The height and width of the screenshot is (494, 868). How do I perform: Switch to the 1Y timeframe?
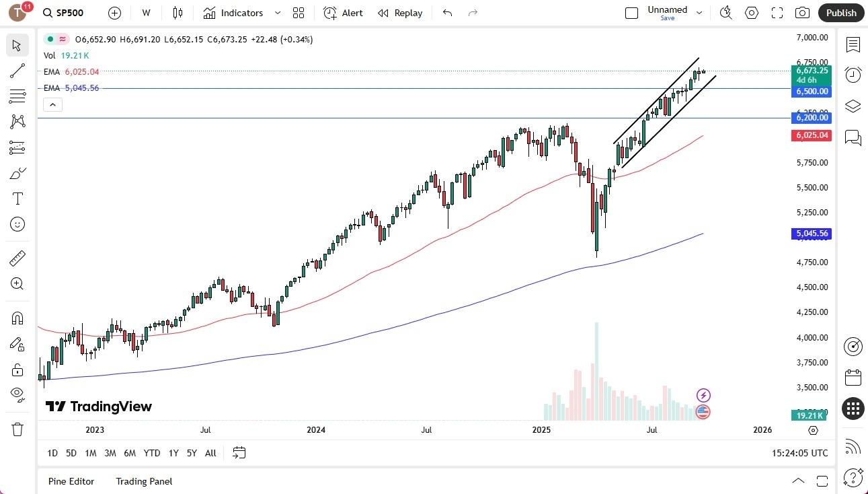[x=173, y=453]
